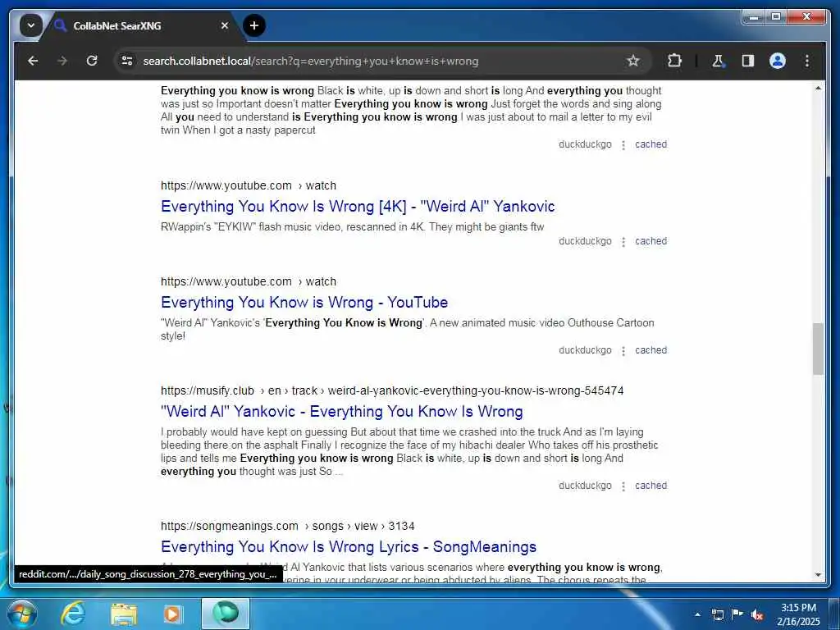Open the Windows Start menu
The height and width of the screenshot is (630, 840).
pos(21,614)
